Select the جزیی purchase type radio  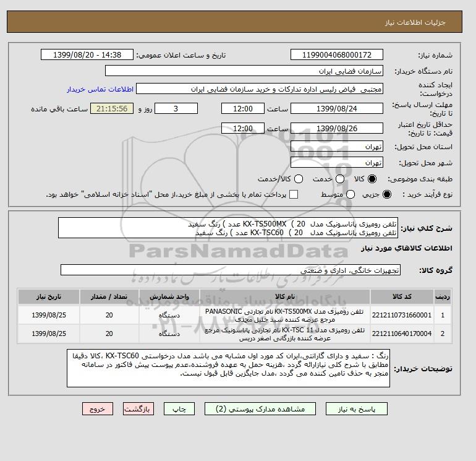pos(387,194)
